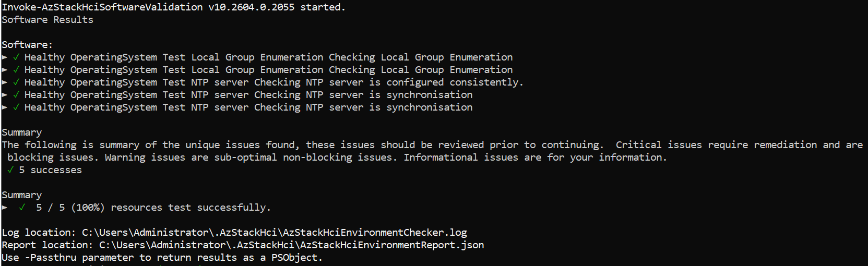868x266 pixels.
Task: Expand arrow on first Local Group Enumeration row
Action: click(5, 57)
